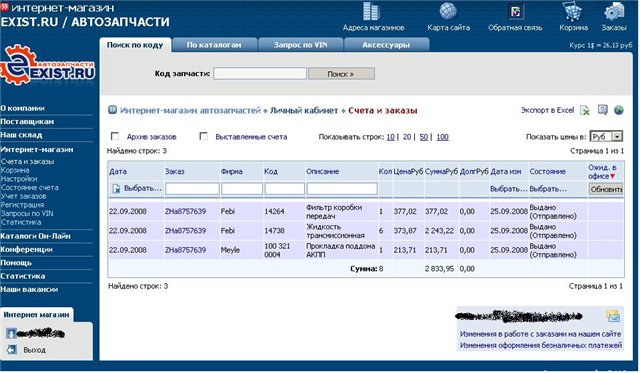Click the Экспорт в Excel link
The image size is (640, 373).
(x=547, y=110)
